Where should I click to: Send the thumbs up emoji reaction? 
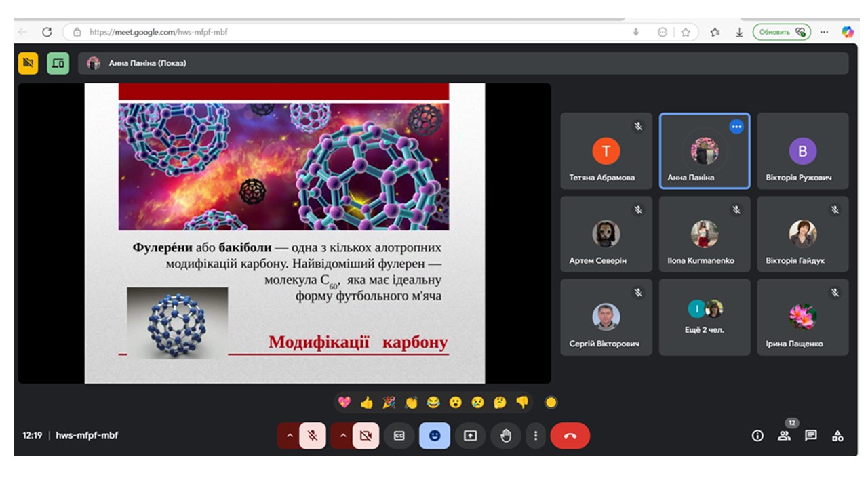click(367, 403)
